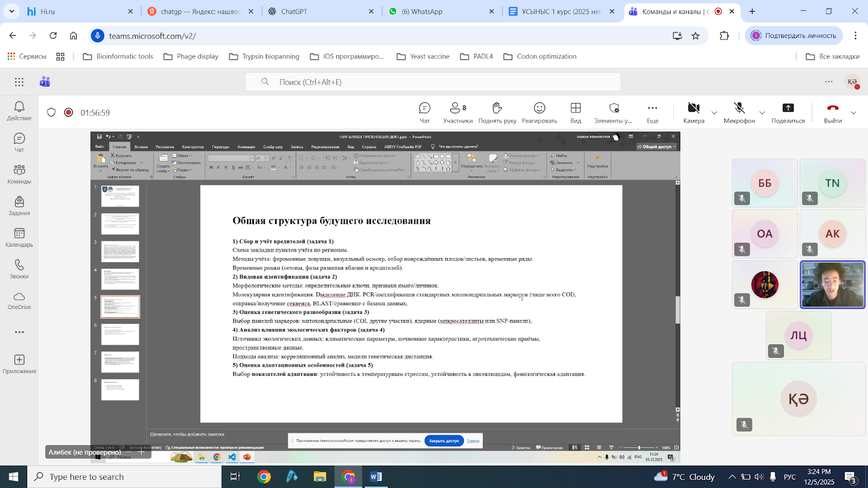Expand the microphone options dropdown arrow
The height and width of the screenshot is (488, 868).
(x=762, y=113)
